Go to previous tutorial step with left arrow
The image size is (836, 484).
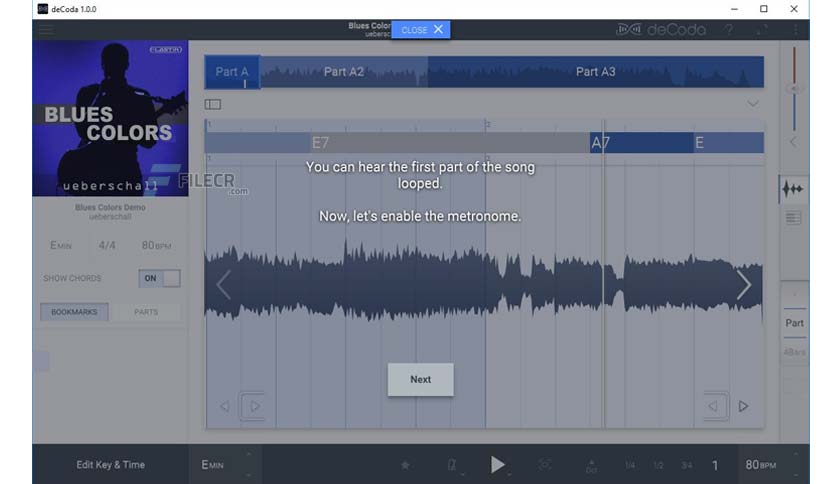coord(223,285)
